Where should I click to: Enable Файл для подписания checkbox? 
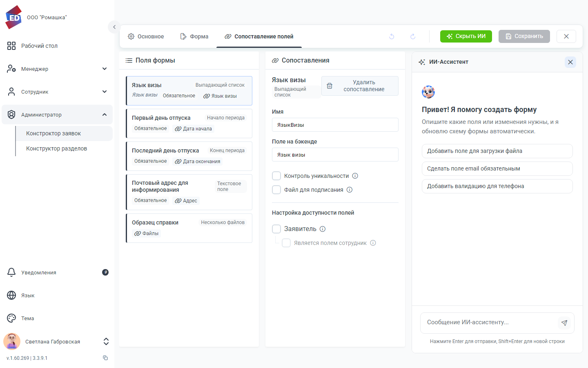point(276,190)
